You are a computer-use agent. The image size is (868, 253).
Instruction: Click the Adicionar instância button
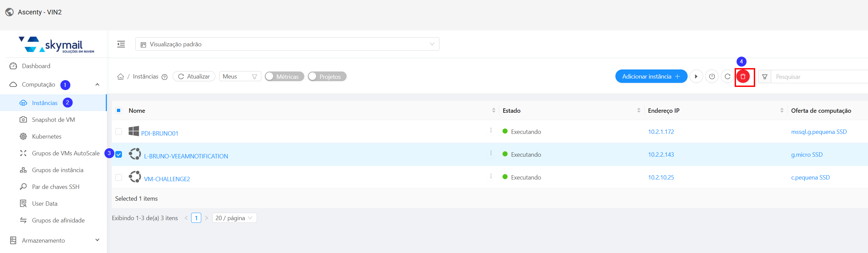point(651,77)
